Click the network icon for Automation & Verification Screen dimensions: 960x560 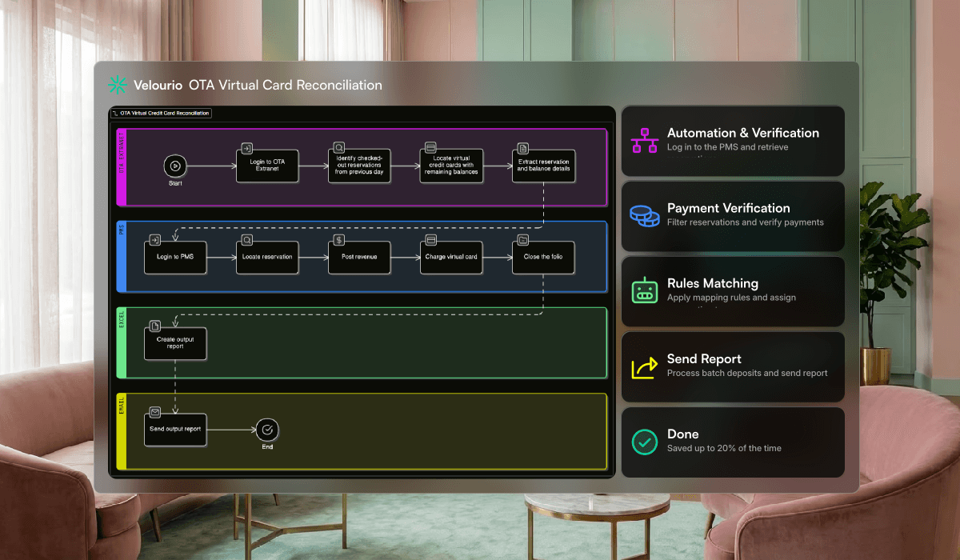click(645, 140)
